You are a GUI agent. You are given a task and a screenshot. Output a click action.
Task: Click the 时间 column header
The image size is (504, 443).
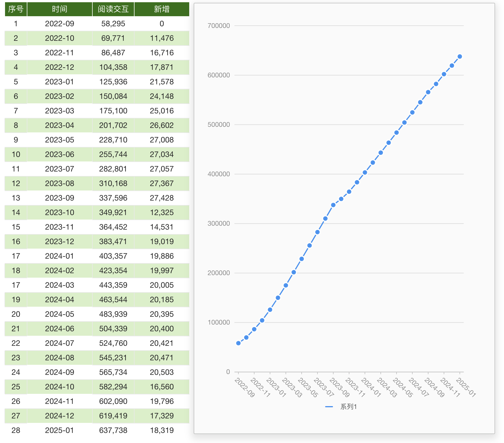click(60, 9)
